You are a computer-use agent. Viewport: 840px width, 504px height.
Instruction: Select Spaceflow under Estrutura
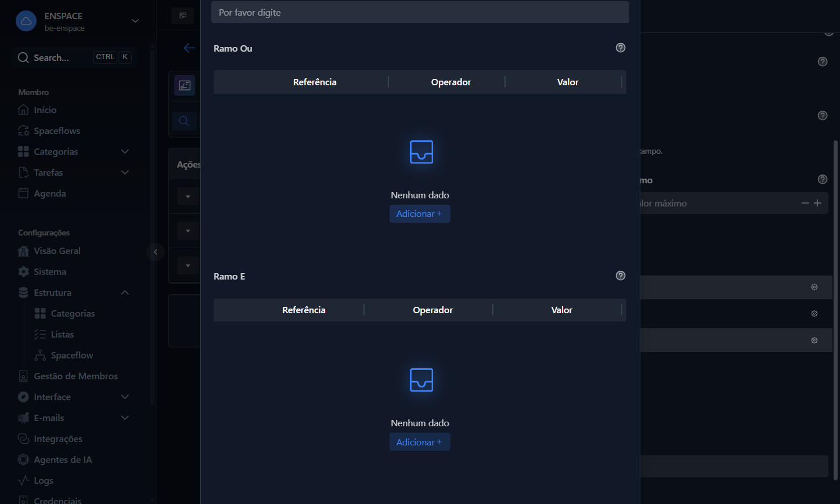click(72, 356)
